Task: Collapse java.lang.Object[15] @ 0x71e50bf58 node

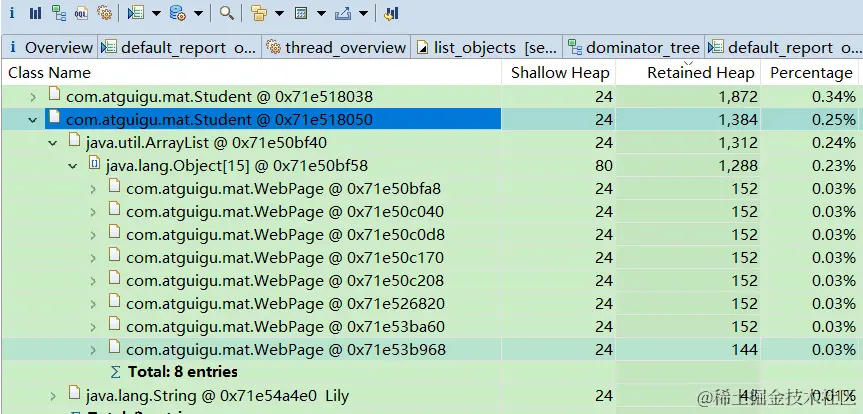Action: (73, 166)
